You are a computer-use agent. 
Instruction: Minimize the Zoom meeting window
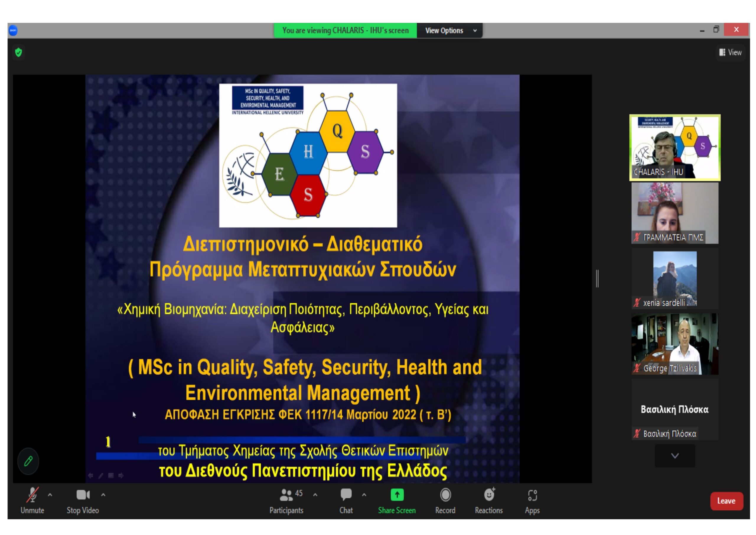click(x=702, y=30)
